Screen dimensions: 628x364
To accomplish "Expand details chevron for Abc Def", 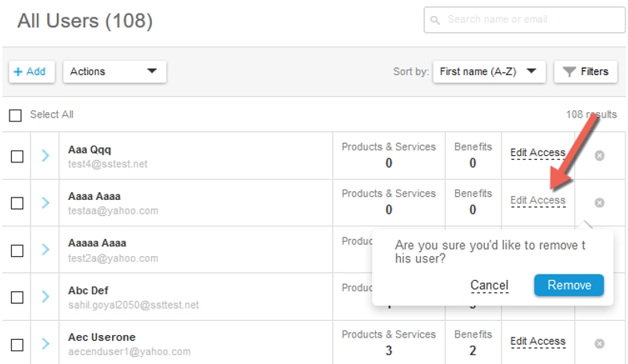I will 46,296.
